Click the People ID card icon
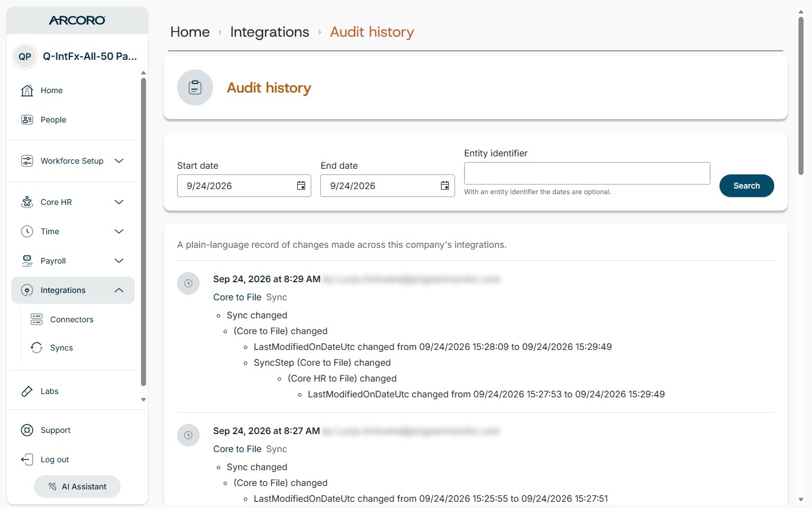The height and width of the screenshot is (508, 812). (27, 120)
